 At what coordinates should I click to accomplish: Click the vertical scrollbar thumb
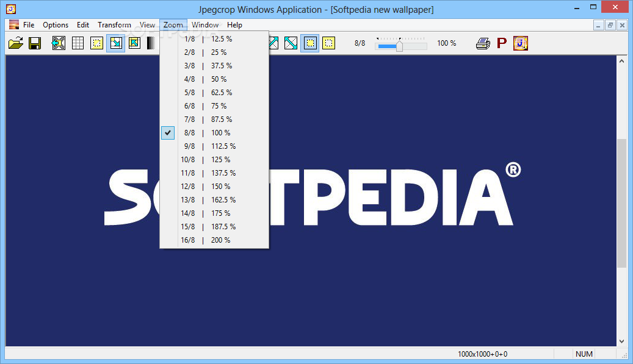click(621, 203)
